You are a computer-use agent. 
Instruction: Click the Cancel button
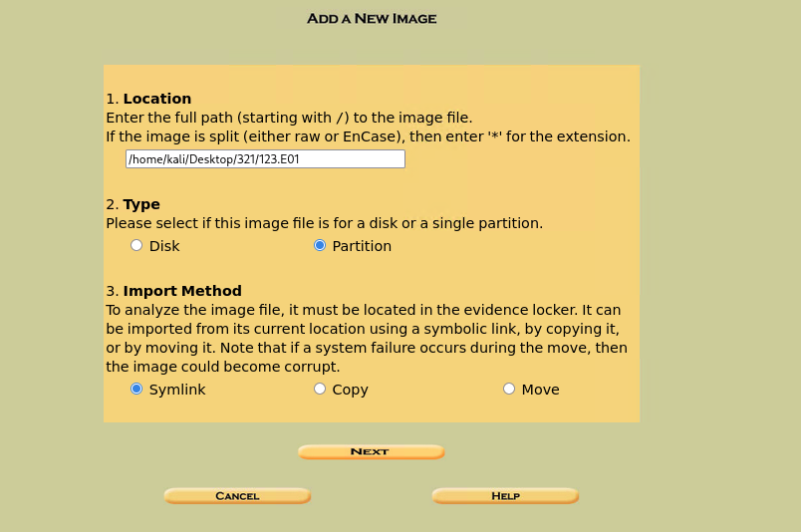pyautogui.click(x=237, y=496)
